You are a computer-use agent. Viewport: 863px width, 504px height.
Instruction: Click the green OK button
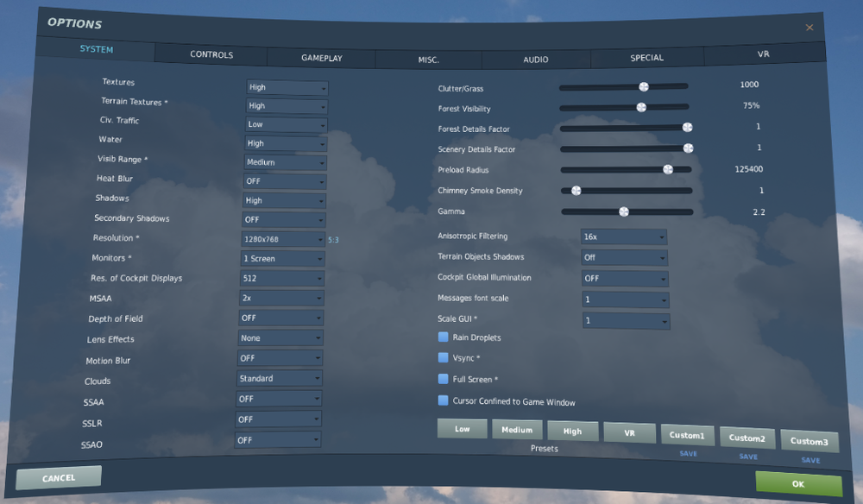pyautogui.click(x=798, y=484)
